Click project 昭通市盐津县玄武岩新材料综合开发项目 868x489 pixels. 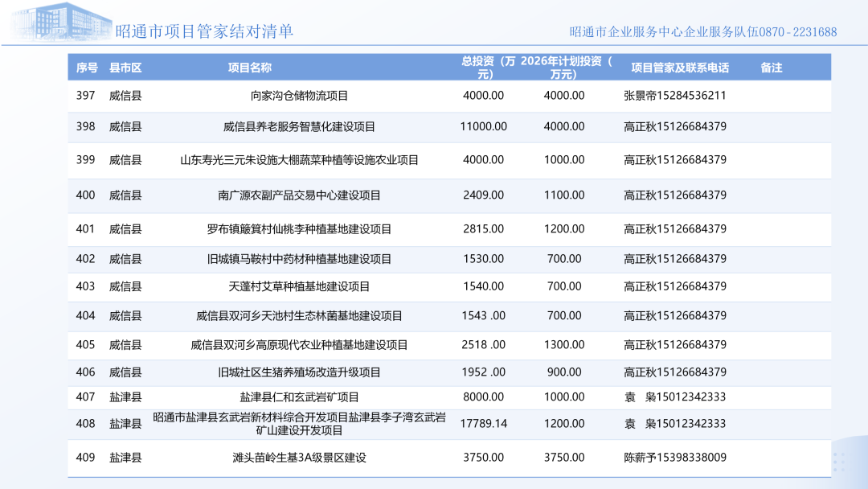click(x=299, y=424)
